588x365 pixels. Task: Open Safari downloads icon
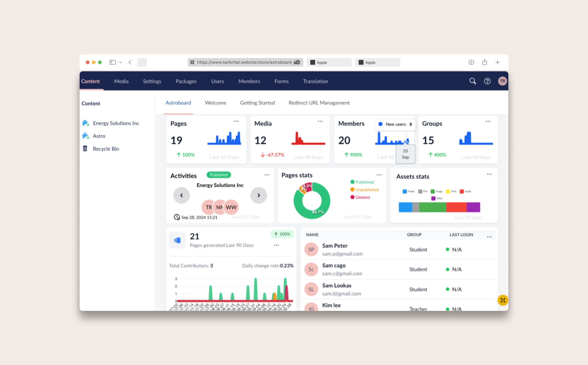tap(471, 62)
